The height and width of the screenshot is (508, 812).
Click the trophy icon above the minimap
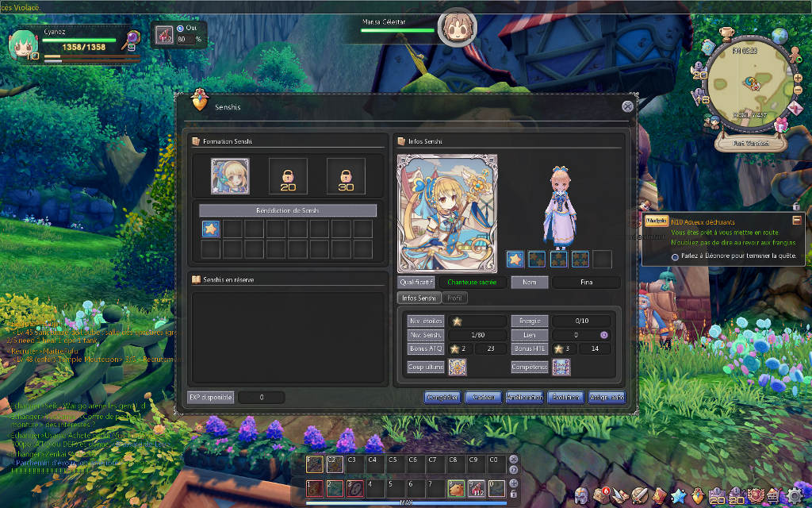728,33
